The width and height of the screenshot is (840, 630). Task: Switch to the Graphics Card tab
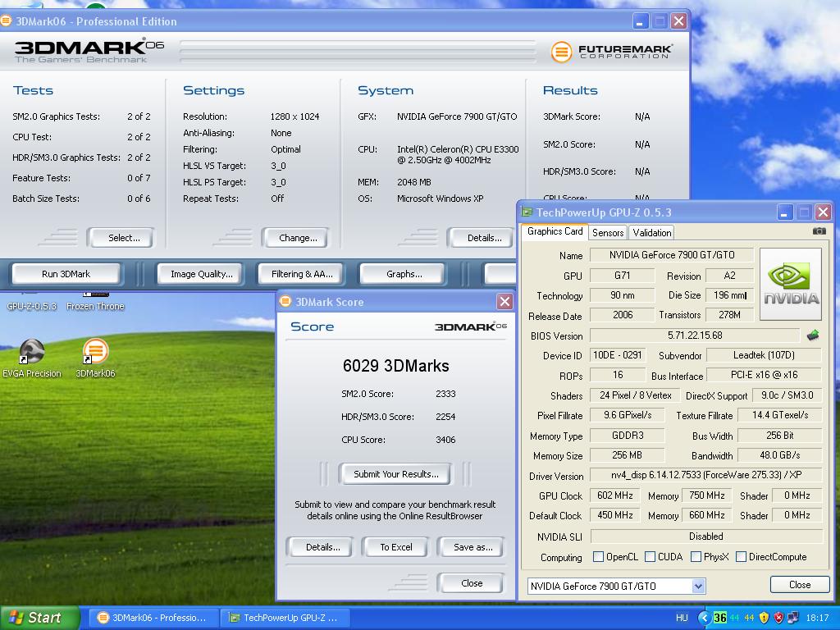[x=555, y=231]
